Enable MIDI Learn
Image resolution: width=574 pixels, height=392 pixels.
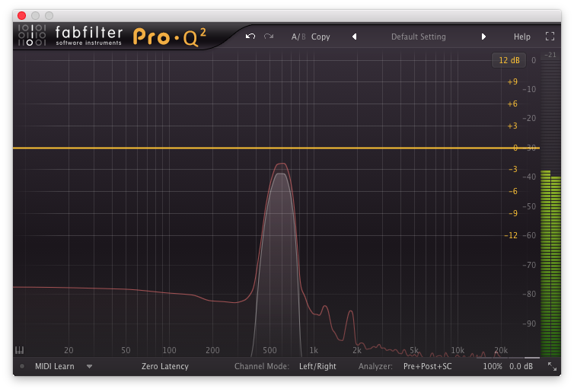pos(55,366)
